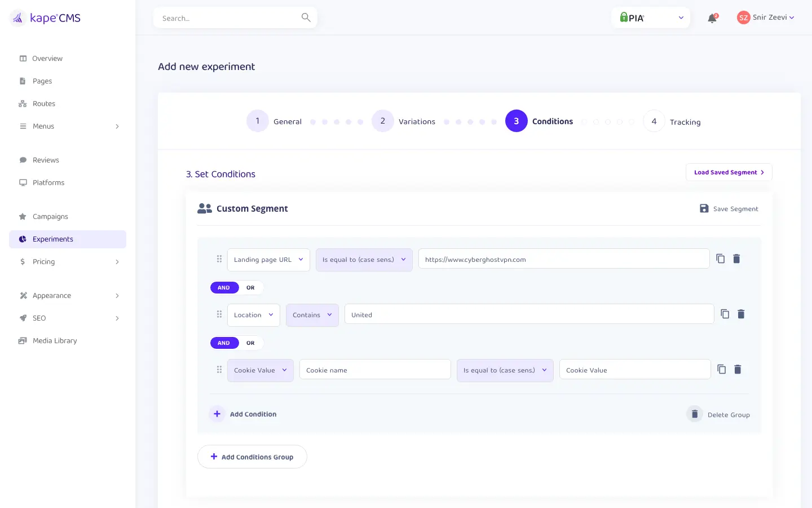The height and width of the screenshot is (508, 812).
Task: Duplicate the Landing page URL condition
Action: (x=721, y=259)
